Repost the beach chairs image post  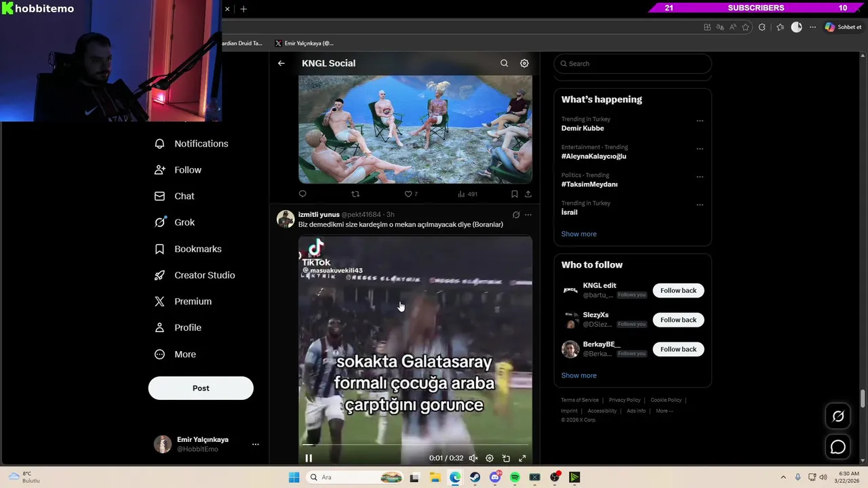pos(355,194)
